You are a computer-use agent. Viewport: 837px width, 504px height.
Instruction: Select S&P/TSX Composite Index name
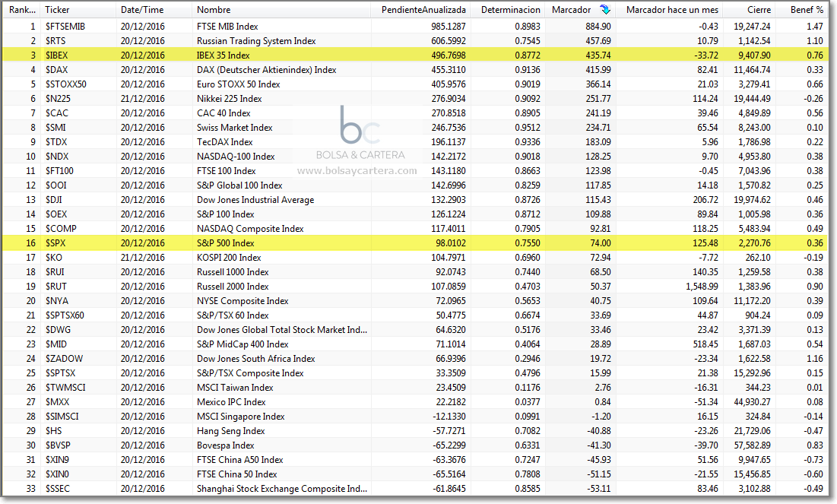coord(250,372)
